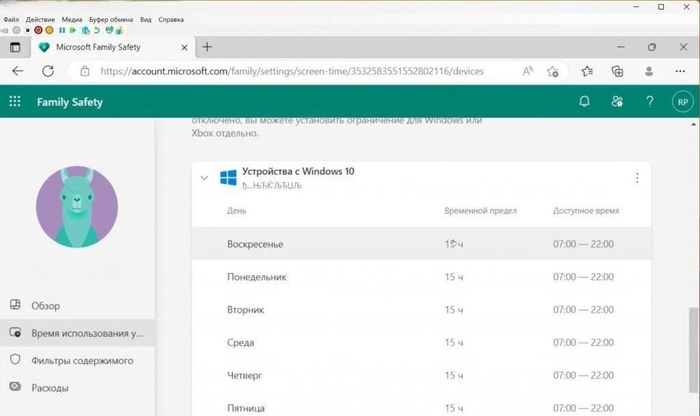
Task: Open the browser Collections icon
Action: click(x=617, y=72)
